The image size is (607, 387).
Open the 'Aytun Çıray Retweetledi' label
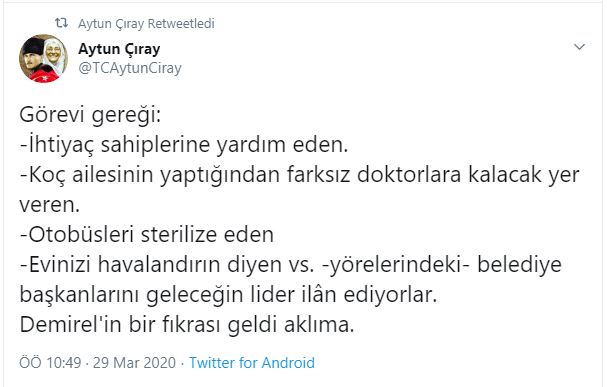pyautogui.click(x=146, y=24)
